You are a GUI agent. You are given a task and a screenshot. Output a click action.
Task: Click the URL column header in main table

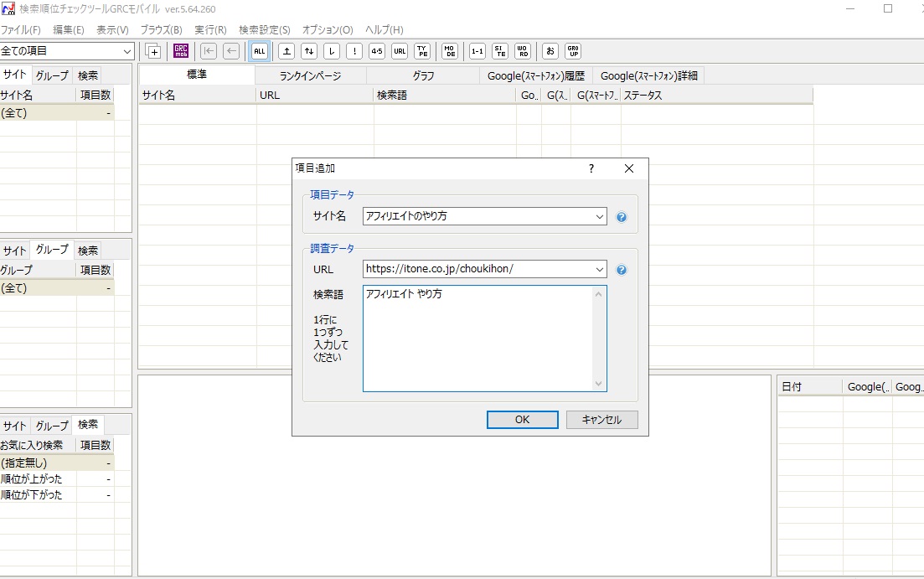315,96
